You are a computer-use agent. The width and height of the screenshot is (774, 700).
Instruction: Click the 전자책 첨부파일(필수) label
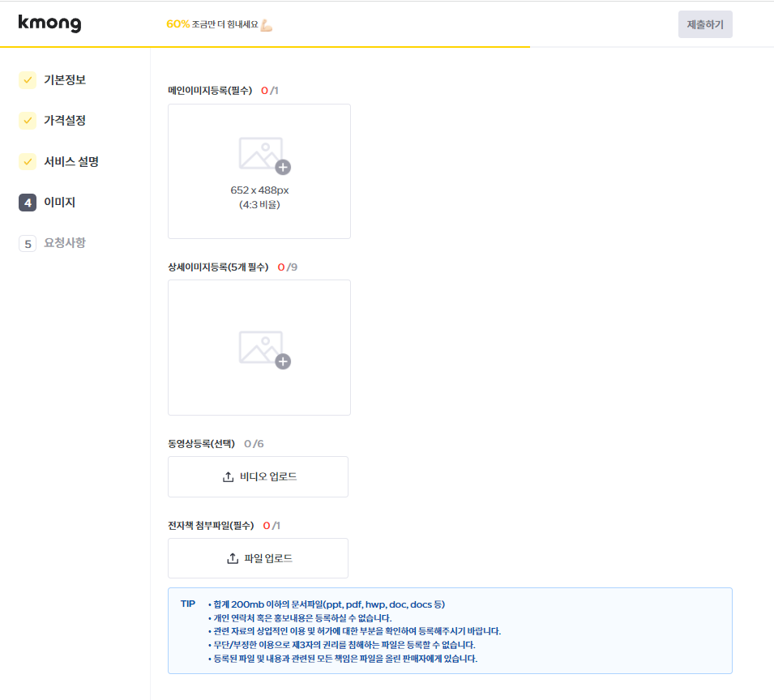click(x=211, y=525)
